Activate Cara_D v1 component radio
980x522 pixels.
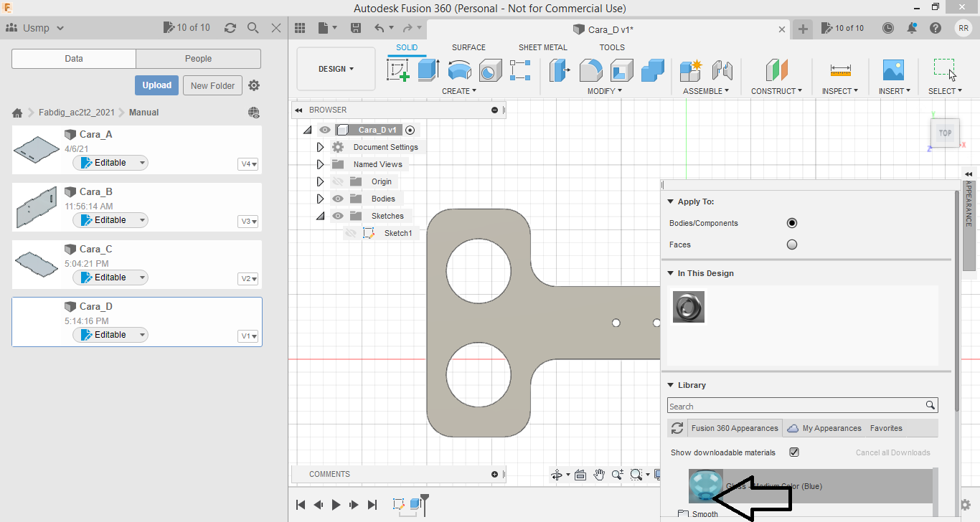[410, 130]
